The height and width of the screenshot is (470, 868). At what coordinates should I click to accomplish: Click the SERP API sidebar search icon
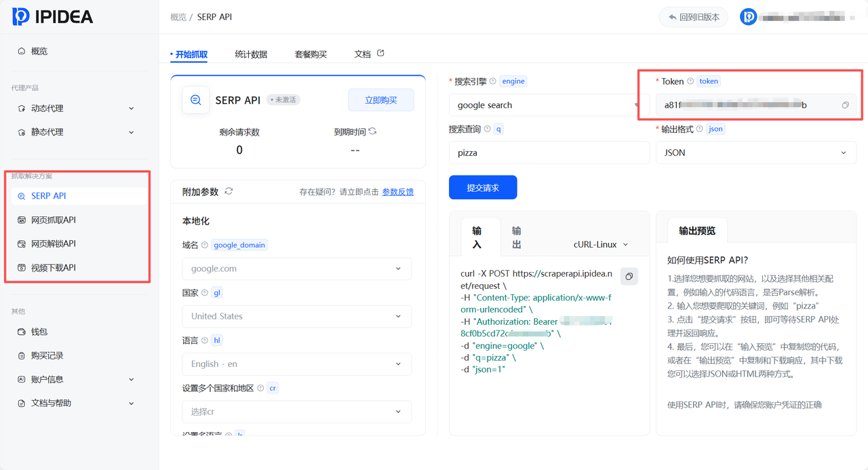pos(21,196)
